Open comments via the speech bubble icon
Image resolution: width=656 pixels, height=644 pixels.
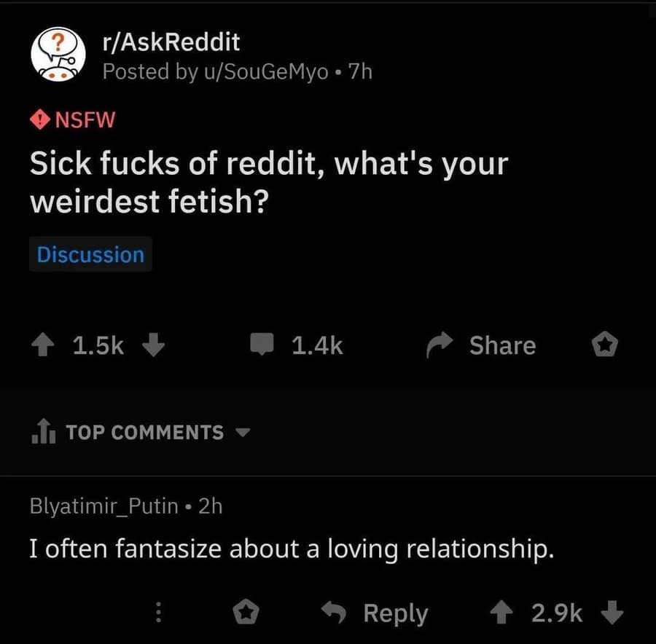(x=262, y=345)
